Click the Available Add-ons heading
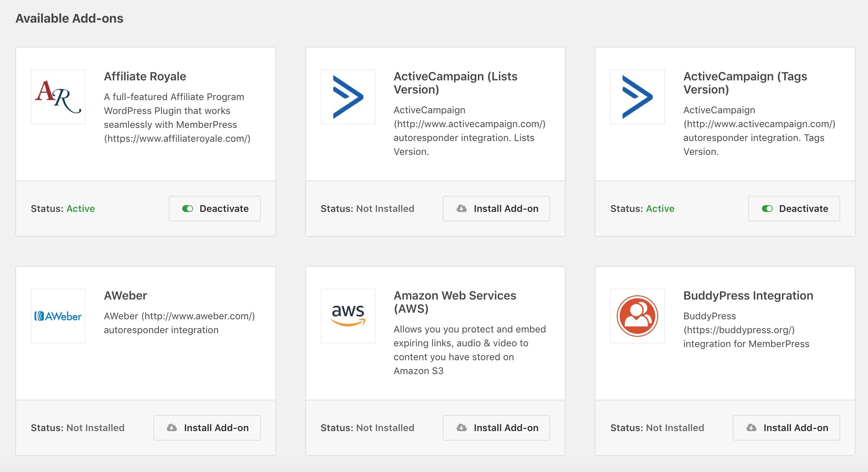The height and width of the screenshot is (472, 868). 69,18
